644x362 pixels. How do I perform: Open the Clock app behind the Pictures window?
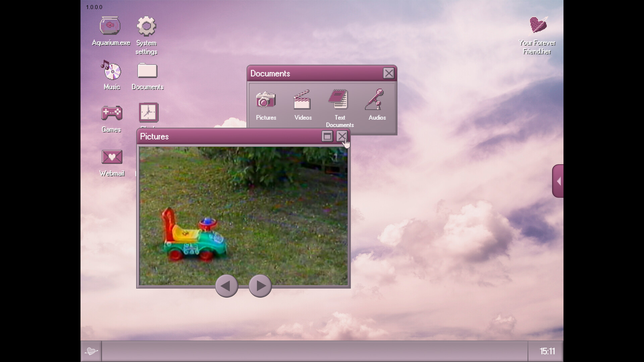(148, 112)
